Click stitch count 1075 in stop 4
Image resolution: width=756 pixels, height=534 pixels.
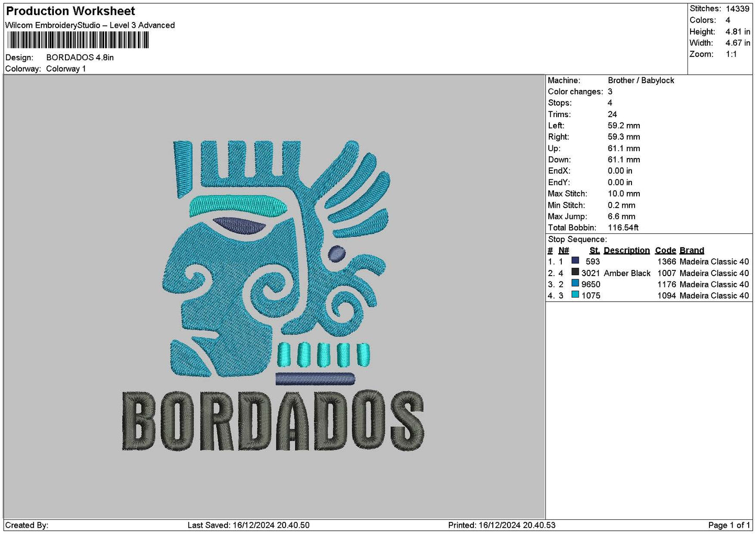[x=591, y=296]
